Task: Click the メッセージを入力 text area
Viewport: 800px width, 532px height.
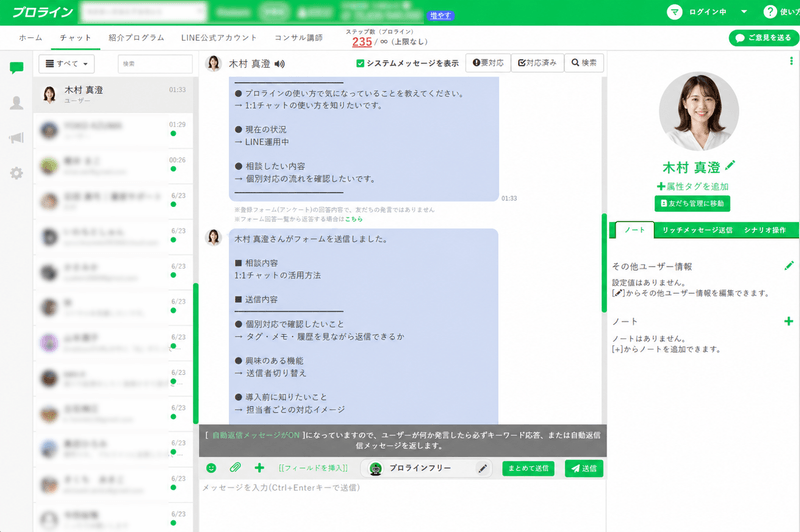Action: tap(402, 505)
